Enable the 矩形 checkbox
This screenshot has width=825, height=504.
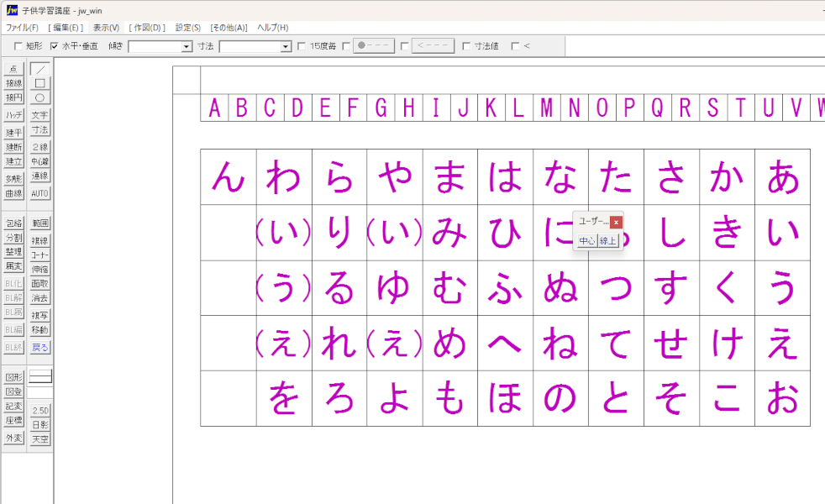click(19, 46)
